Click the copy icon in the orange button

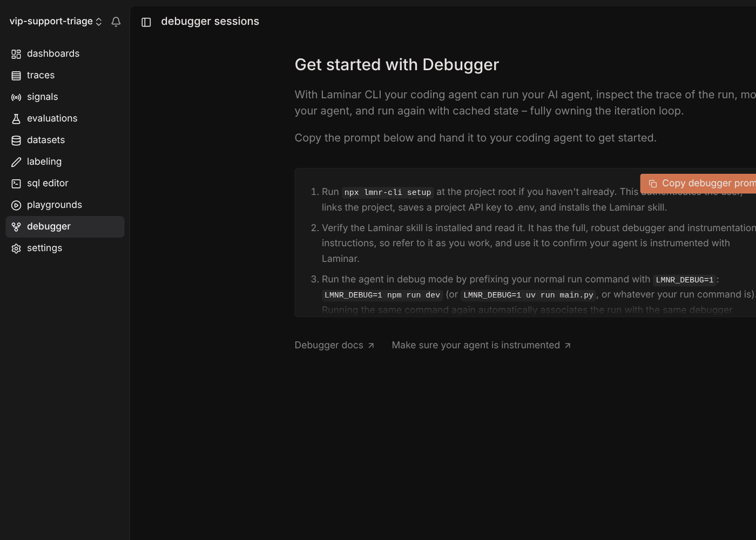tap(653, 184)
